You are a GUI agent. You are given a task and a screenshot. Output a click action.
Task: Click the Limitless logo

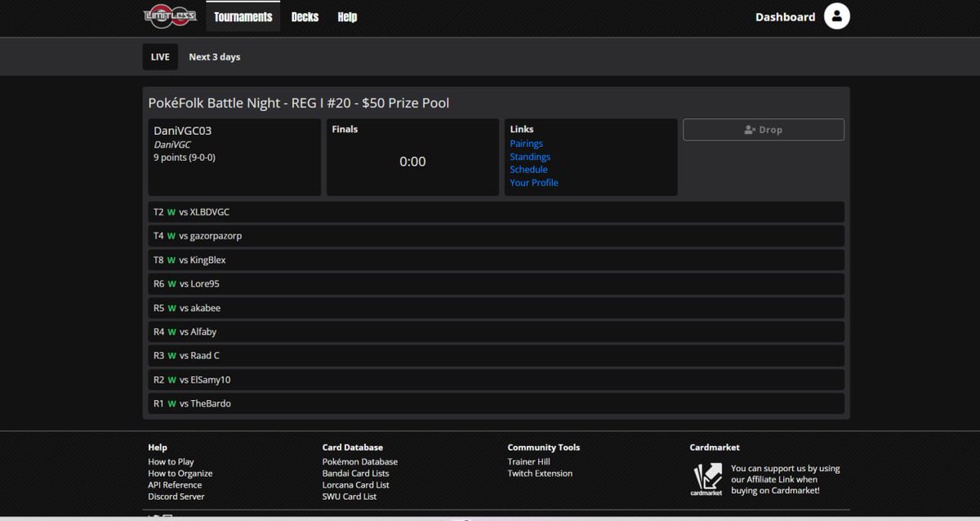(x=170, y=16)
